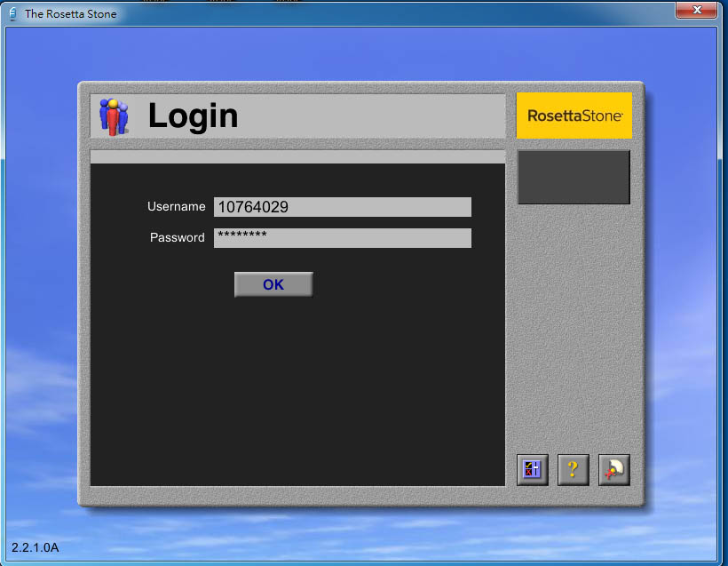Screen dimensions: 728x566
Task: Click the users icon beside Login
Action: point(114,116)
